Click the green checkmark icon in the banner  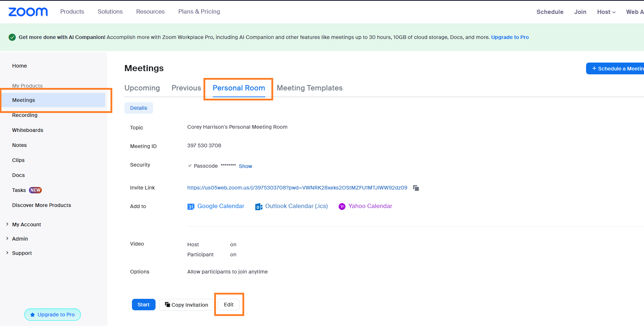tap(12, 37)
